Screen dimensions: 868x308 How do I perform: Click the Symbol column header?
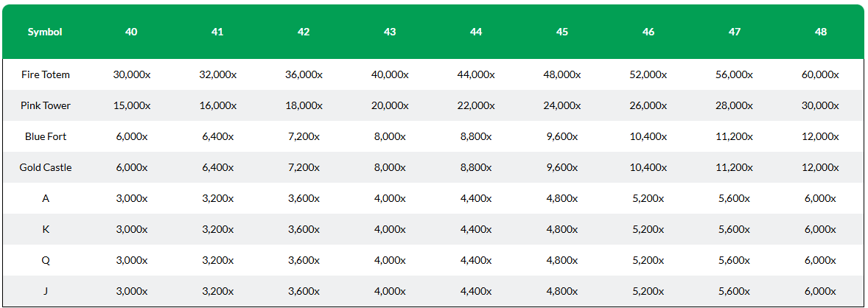click(x=46, y=32)
